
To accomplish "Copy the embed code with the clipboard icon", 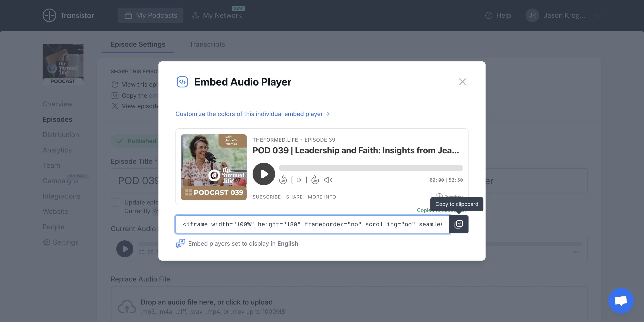I will [459, 224].
